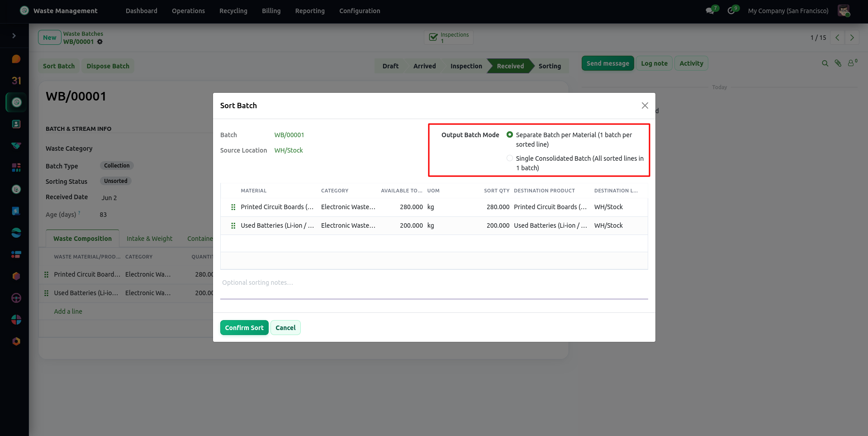Click the Optional sorting notes field
Screen dimensions: 868x436
click(x=434, y=287)
